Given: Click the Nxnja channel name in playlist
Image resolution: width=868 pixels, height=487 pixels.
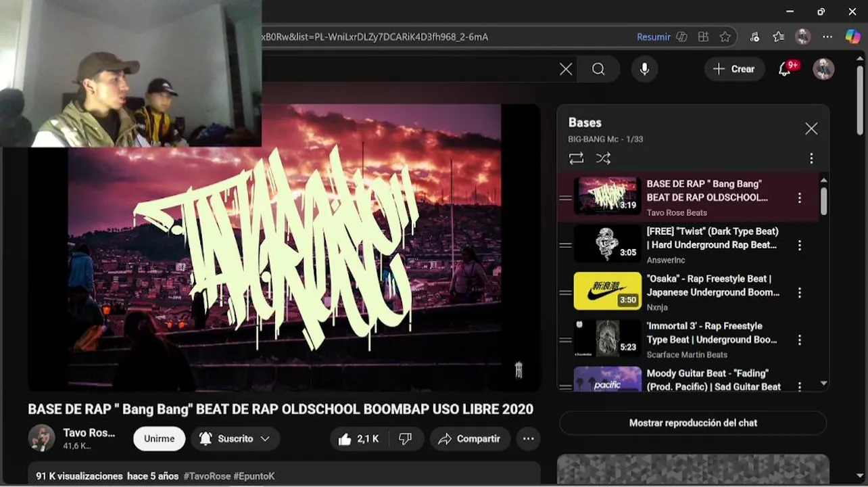Looking at the screenshot, I should [657, 307].
